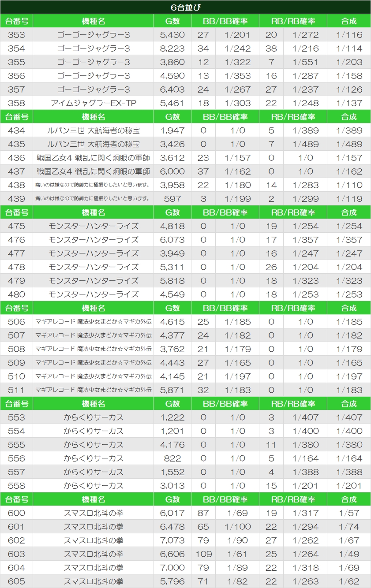Select BB count 109 in row 603
This screenshot has width=371, height=588.
pyautogui.click(x=203, y=554)
